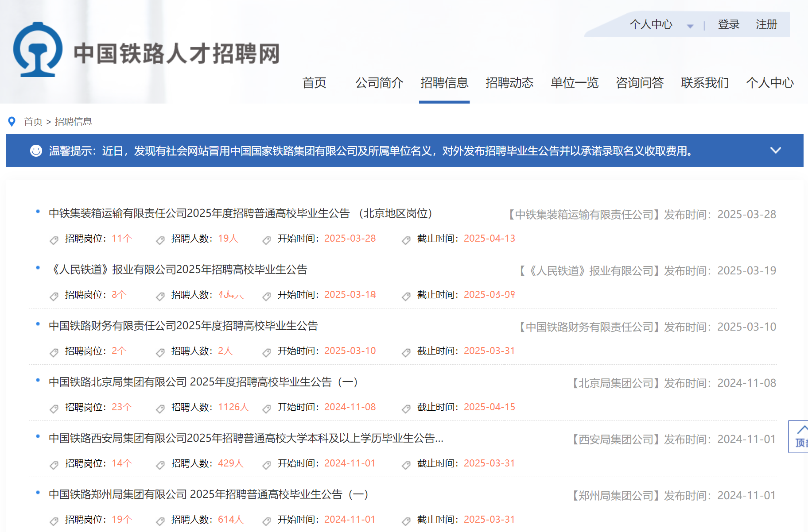Open 中铁集装箱运输有限责任公司 2025 recruitment notice
This screenshot has width=808, height=532.
(240, 213)
